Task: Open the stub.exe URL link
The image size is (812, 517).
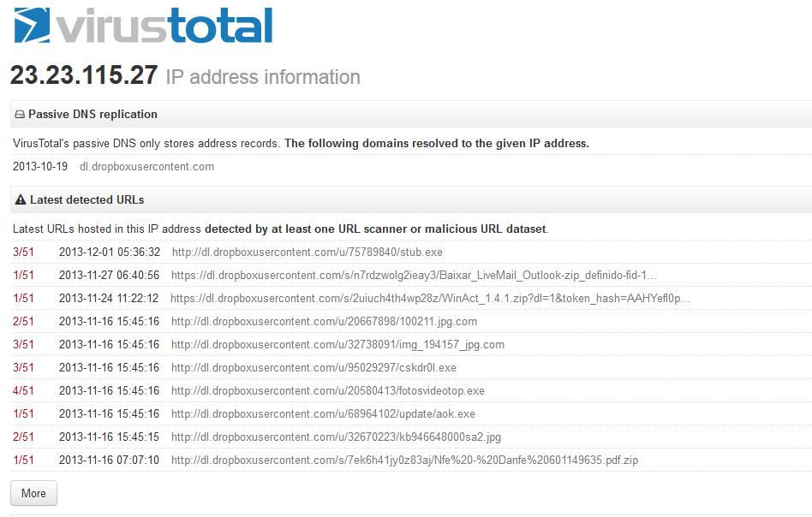Action: 307,253
